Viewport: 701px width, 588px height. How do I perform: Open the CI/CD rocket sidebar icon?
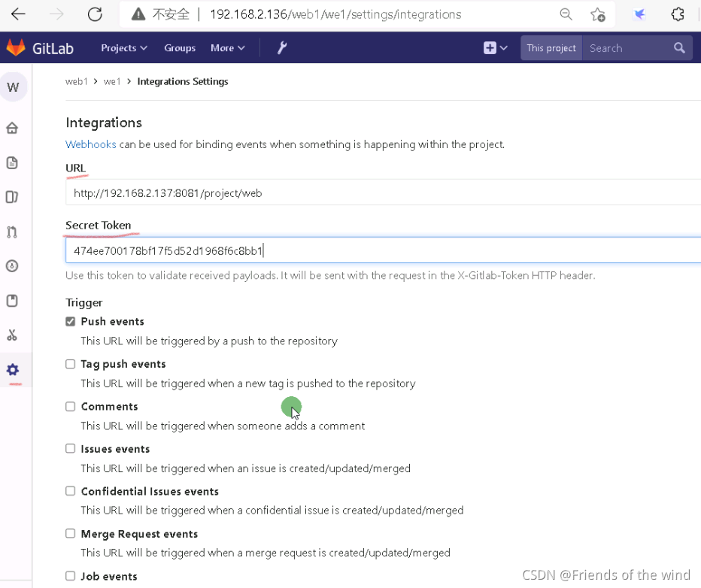pos(12,266)
